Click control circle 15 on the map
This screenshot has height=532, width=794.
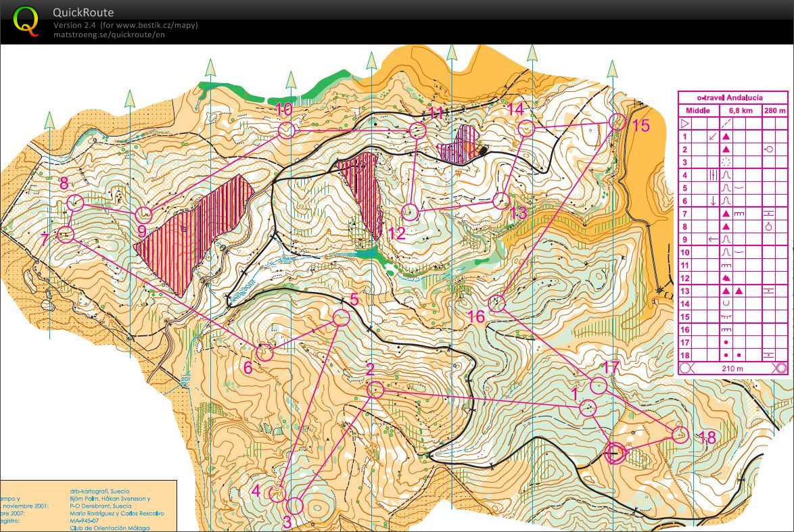click(617, 122)
